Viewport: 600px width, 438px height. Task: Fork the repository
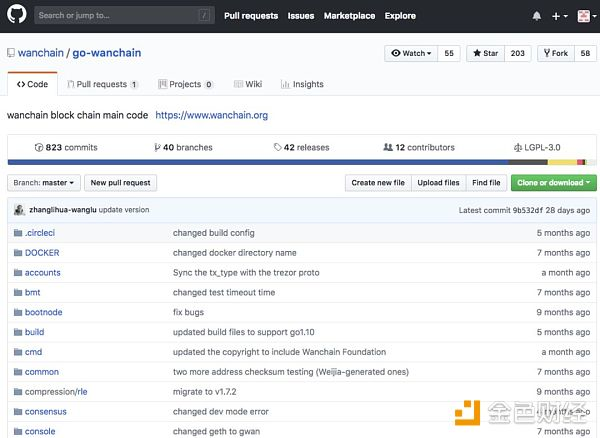coord(556,53)
